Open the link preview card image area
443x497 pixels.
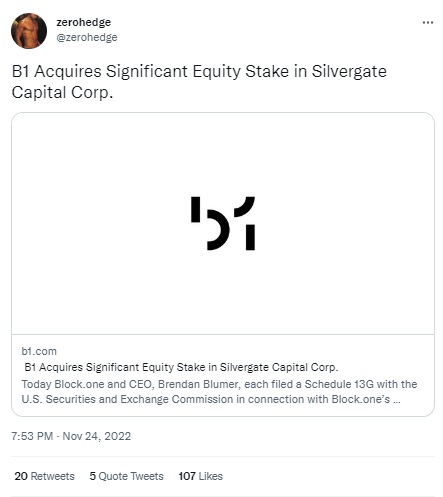point(223,223)
